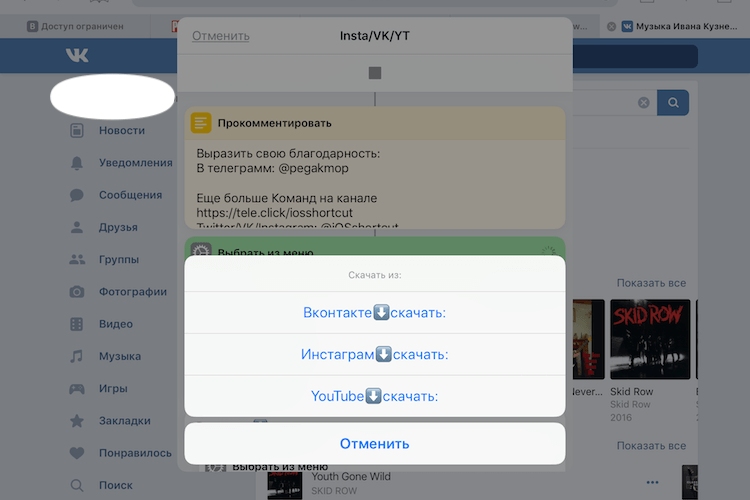Open the album cover left of Skid Row

(589, 339)
